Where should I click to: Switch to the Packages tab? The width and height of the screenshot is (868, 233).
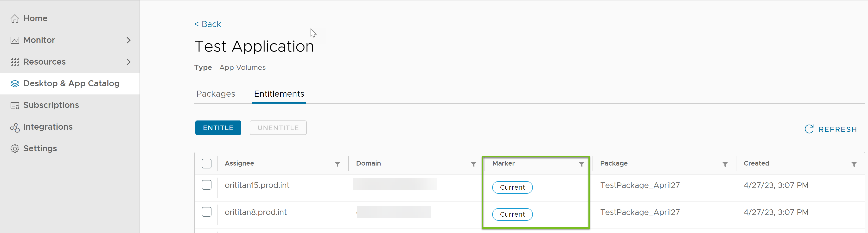point(216,93)
